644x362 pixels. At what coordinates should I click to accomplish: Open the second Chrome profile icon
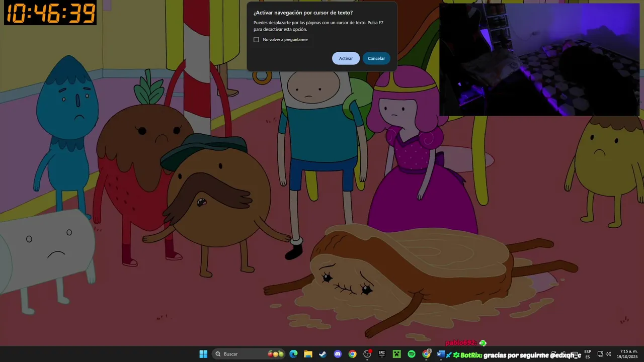pos(426,354)
